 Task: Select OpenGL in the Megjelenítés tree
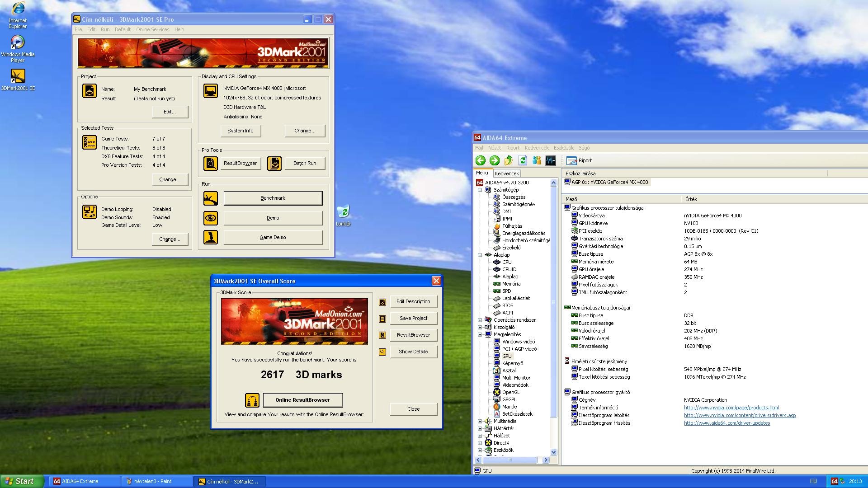(x=510, y=392)
